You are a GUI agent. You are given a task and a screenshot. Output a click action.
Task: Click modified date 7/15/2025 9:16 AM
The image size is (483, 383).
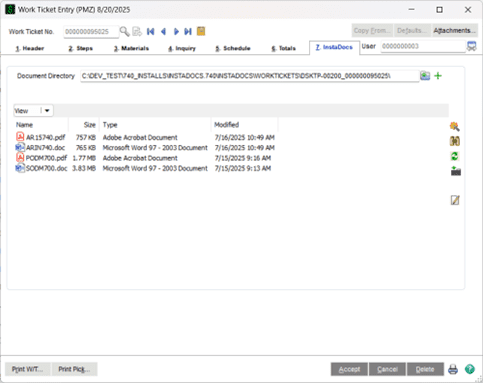tap(243, 158)
